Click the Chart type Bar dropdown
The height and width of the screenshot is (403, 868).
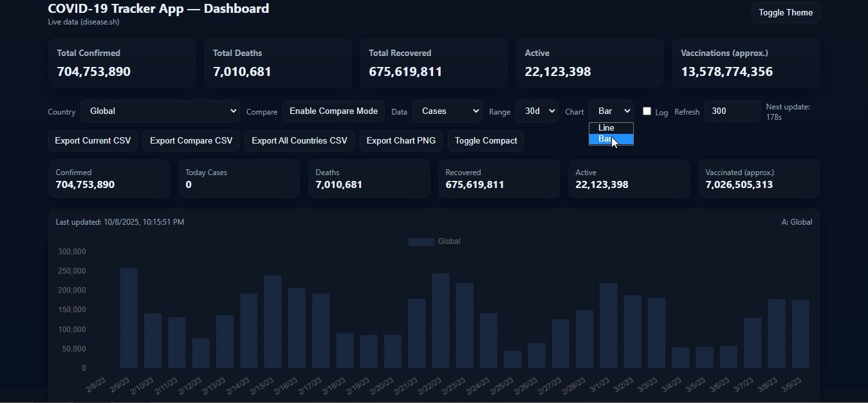click(x=611, y=111)
